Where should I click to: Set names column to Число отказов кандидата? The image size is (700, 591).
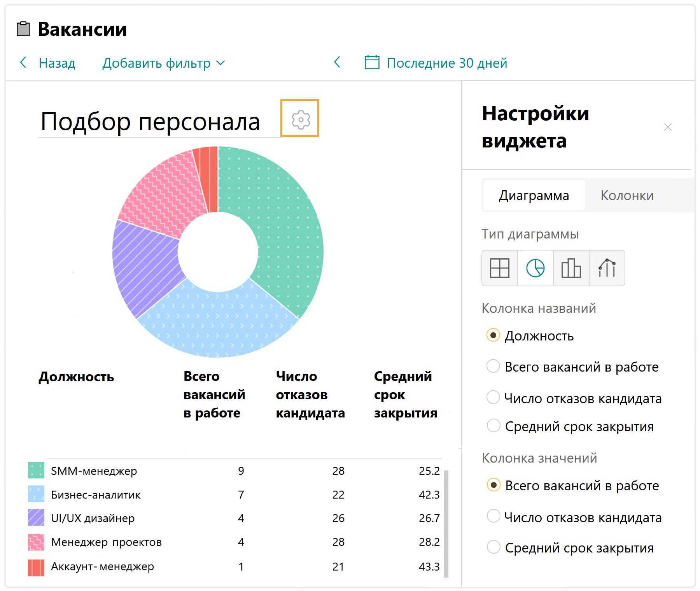(493, 398)
